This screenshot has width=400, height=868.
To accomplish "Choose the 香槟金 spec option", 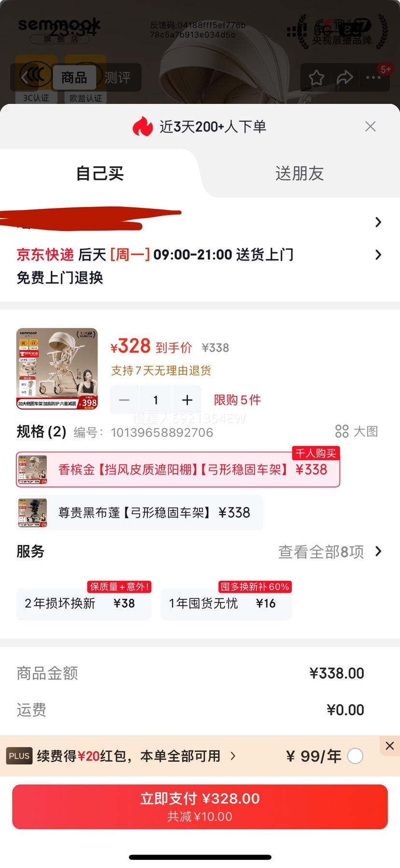I will point(178,469).
